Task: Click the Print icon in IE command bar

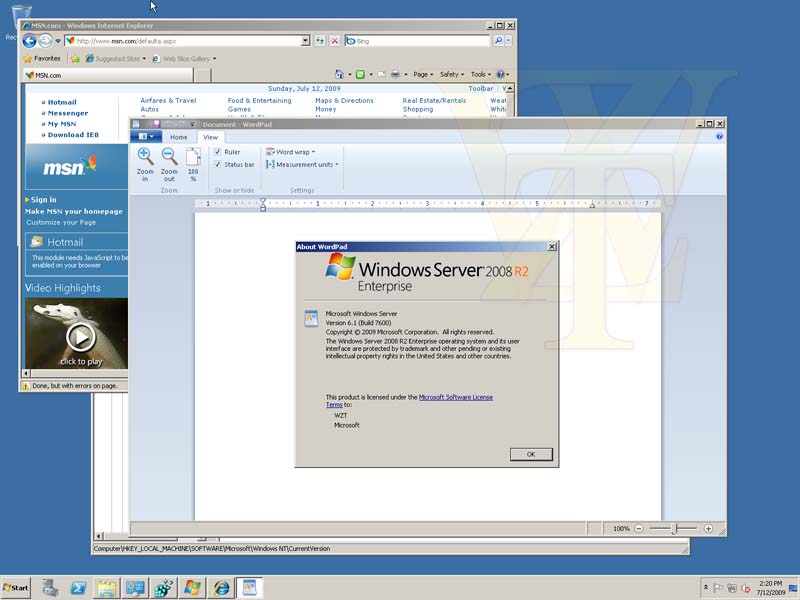Action: click(x=395, y=74)
